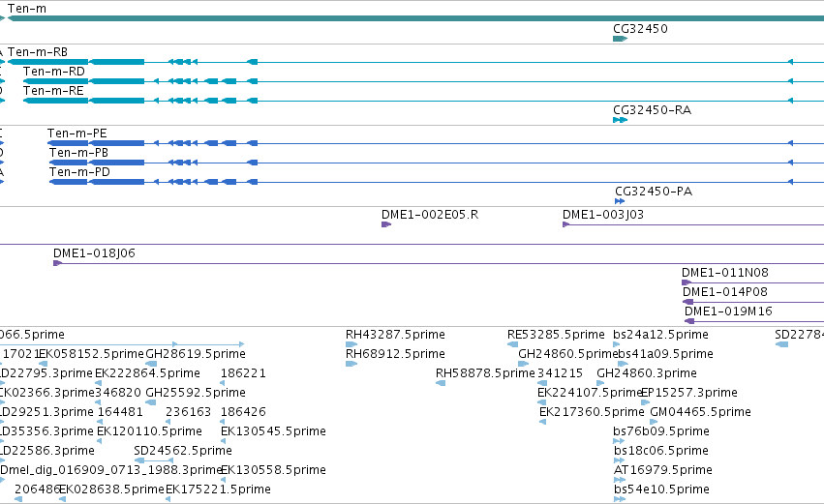
Task: Click the EK217360.5prime EST label
Action: point(592,413)
